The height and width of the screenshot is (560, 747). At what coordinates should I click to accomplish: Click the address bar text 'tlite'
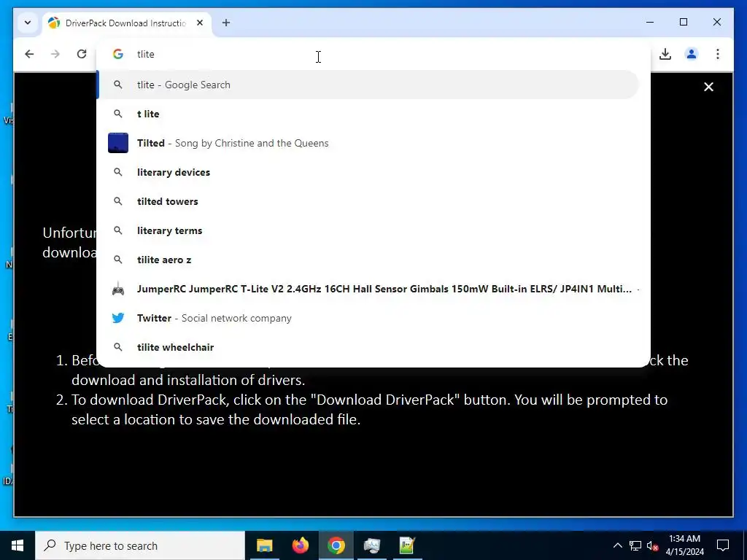146,54
